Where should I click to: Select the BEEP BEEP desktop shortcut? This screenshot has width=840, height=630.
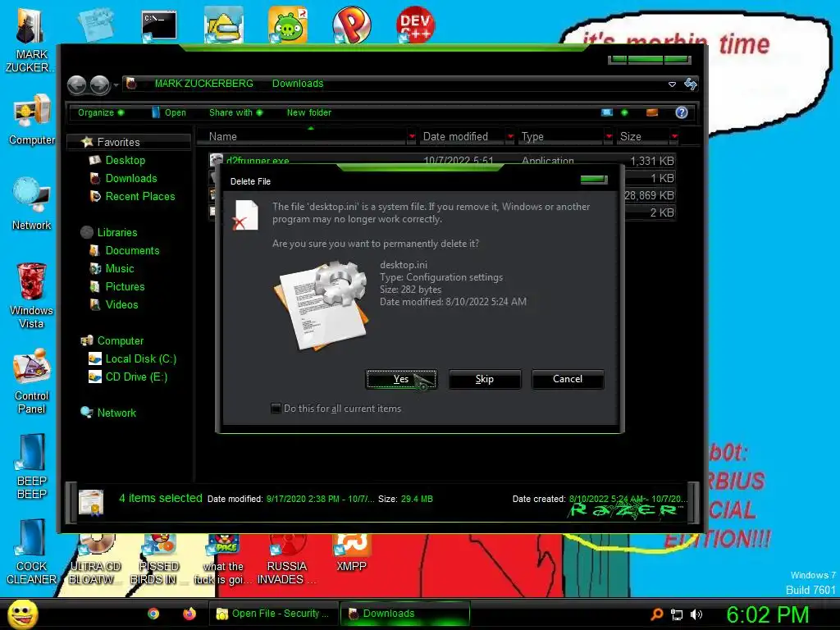point(32,467)
